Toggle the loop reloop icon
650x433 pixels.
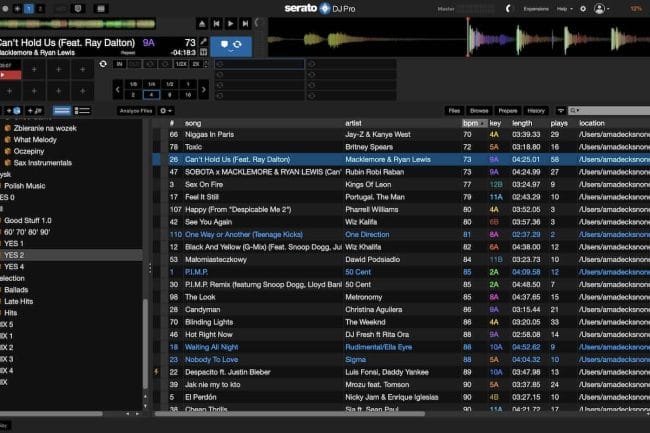tap(103, 64)
